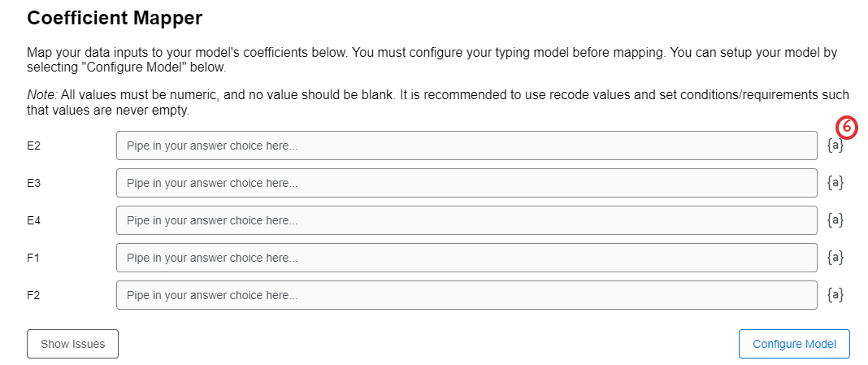Select the E3 coefficient label
This screenshot has height=365, width=868.
[34, 184]
